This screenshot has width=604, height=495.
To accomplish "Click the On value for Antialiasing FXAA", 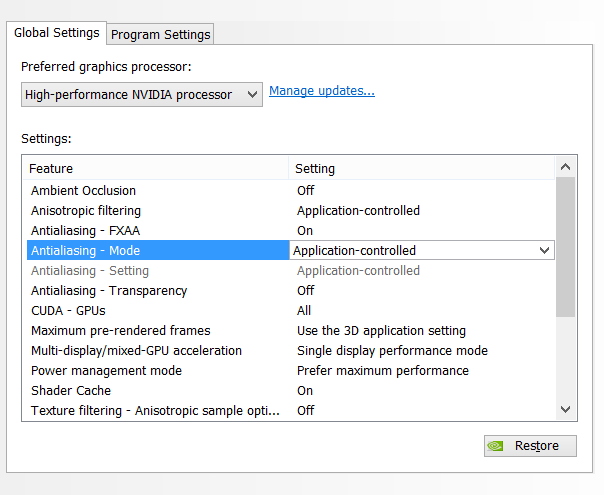I will click(x=305, y=231).
